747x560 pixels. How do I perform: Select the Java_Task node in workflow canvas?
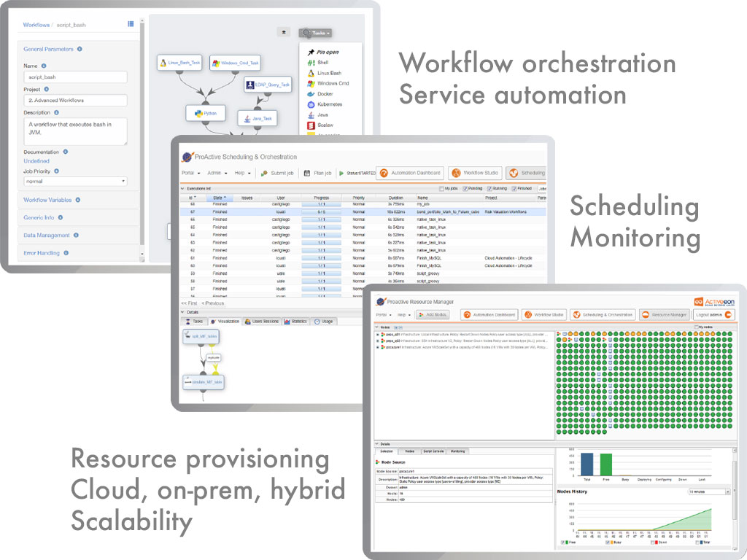(x=258, y=119)
